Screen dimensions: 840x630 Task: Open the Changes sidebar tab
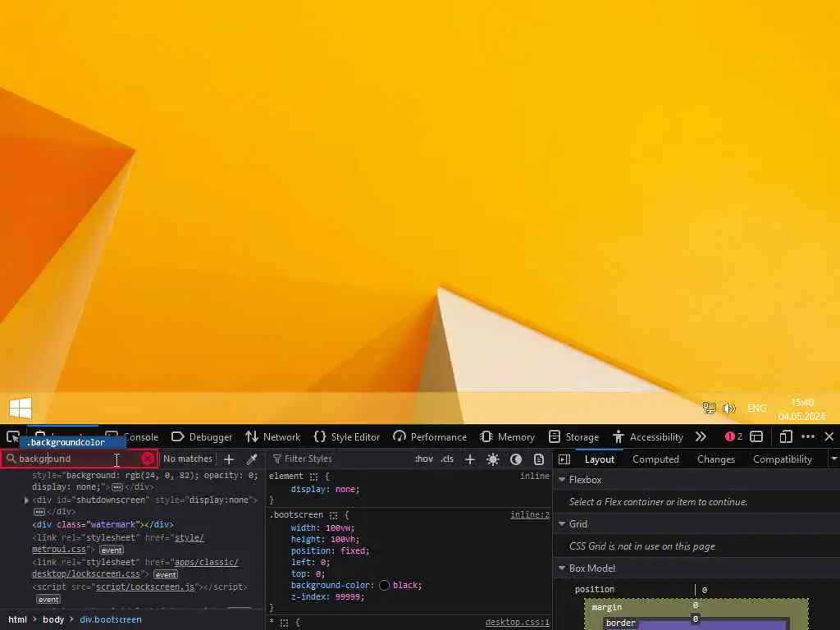[716, 459]
